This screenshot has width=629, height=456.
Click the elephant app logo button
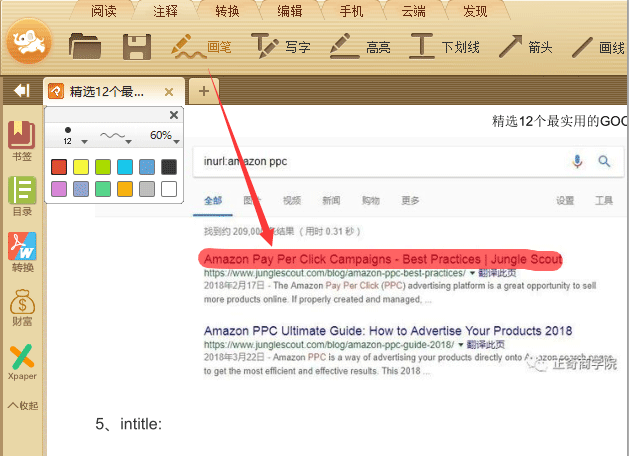[x=29, y=41]
